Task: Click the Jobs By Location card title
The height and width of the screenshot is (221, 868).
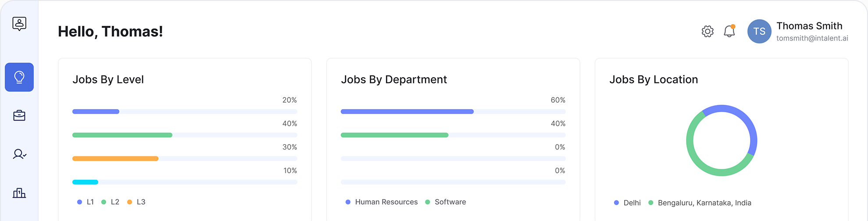Action: (654, 79)
